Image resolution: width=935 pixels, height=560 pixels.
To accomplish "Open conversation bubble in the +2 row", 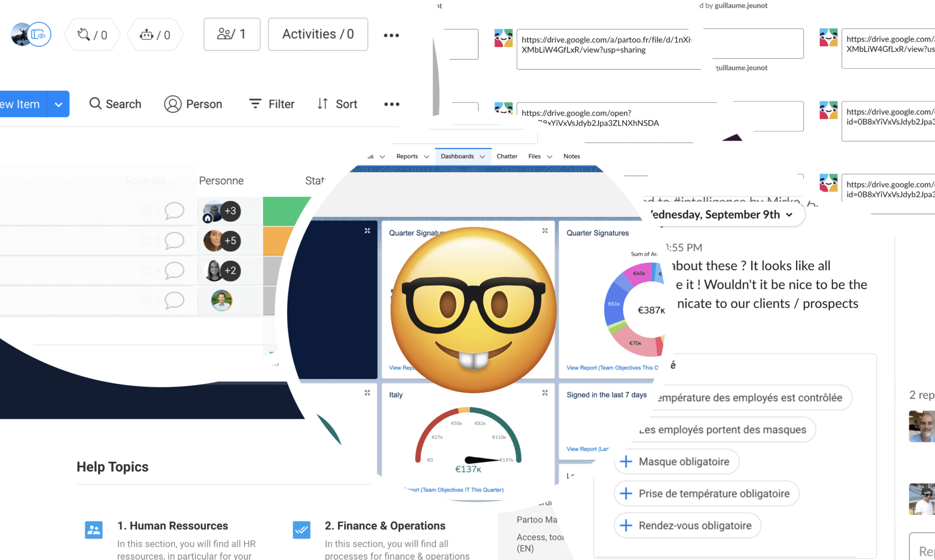I will click(174, 270).
